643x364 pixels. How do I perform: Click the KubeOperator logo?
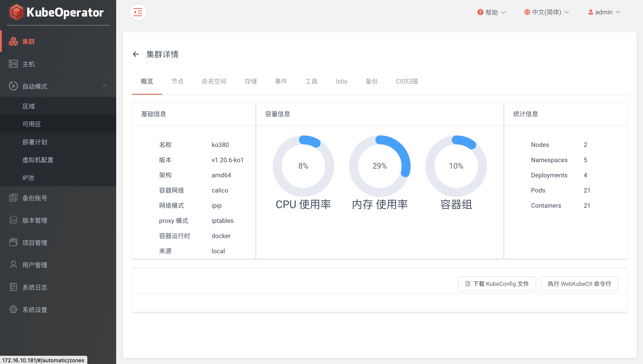57,12
